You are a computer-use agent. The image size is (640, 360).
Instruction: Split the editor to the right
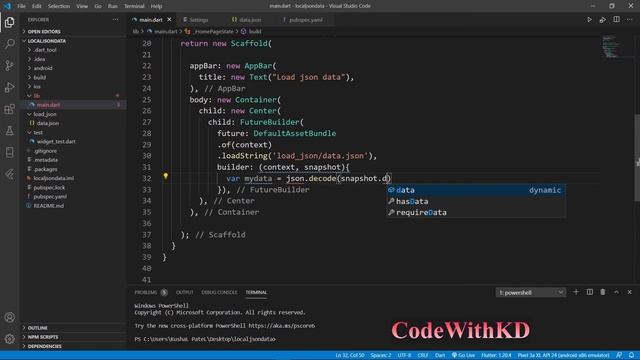[x=616, y=20]
